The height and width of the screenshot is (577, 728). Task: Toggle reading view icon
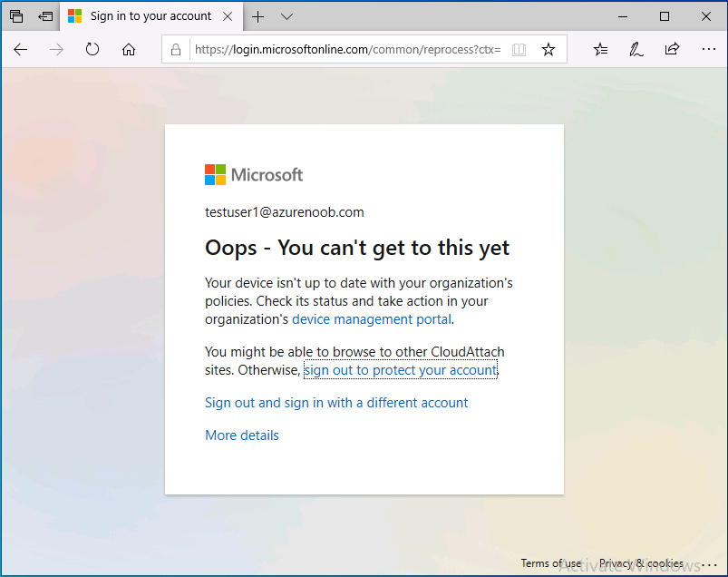tap(519, 49)
